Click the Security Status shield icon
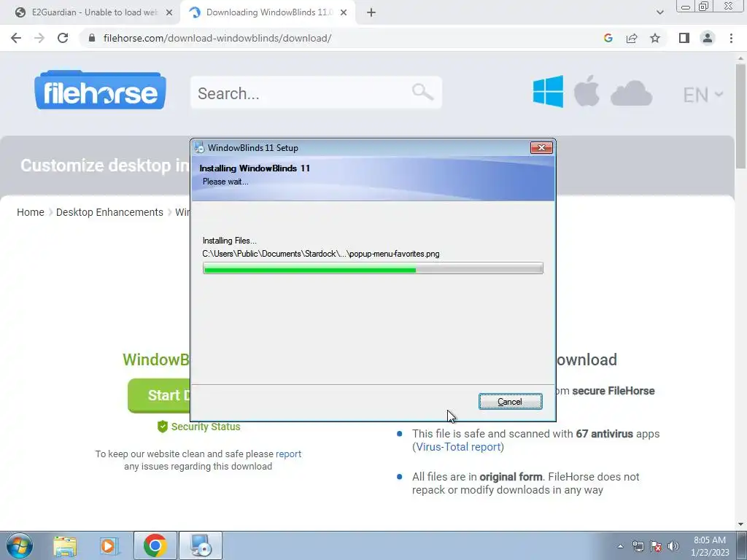The height and width of the screenshot is (560, 747). pyautogui.click(x=163, y=426)
